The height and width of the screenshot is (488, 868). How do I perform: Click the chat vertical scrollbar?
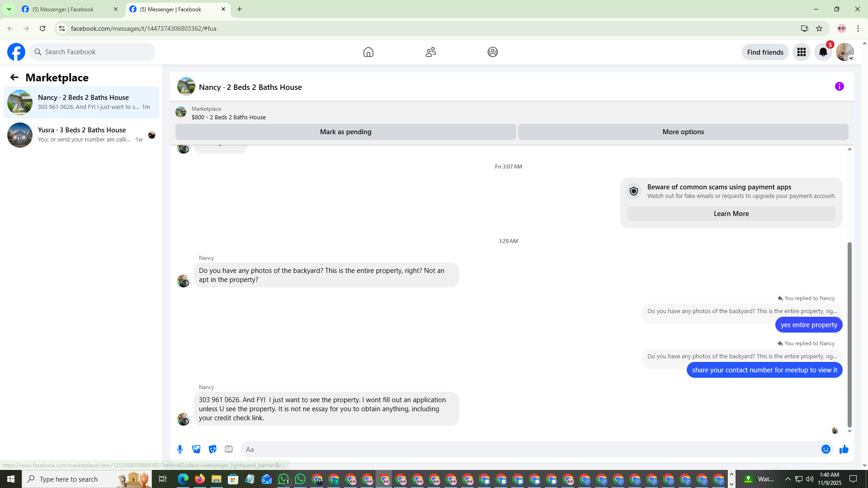pos(849,334)
